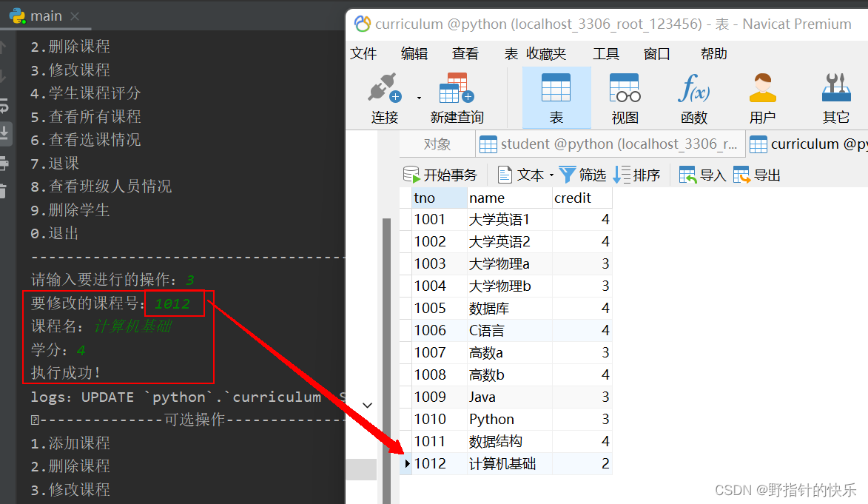Click the 导入 import button
Image resolution: width=868 pixels, height=504 pixels.
(x=702, y=175)
